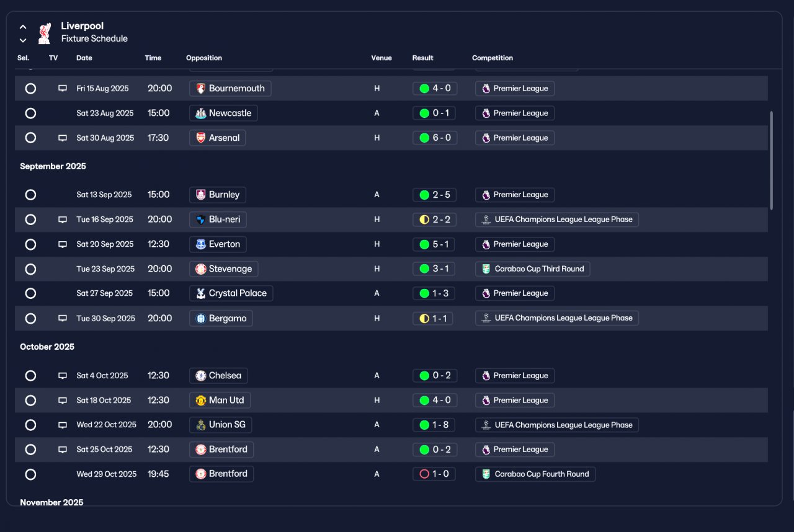Click the Arsenal club badge
This screenshot has height=532, width=794.
point(200,138)
